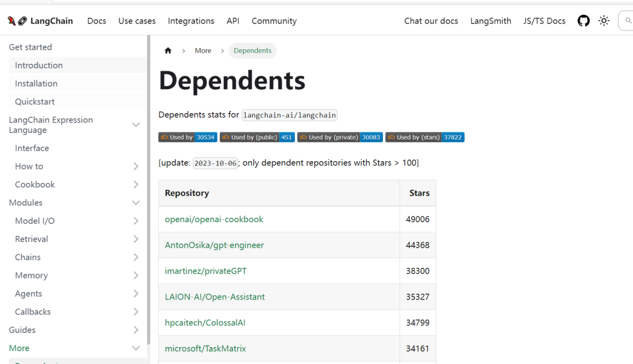The image size is (633, 364).
Task: Click the Used by (private) badge
Action: [x=340, y=137]
